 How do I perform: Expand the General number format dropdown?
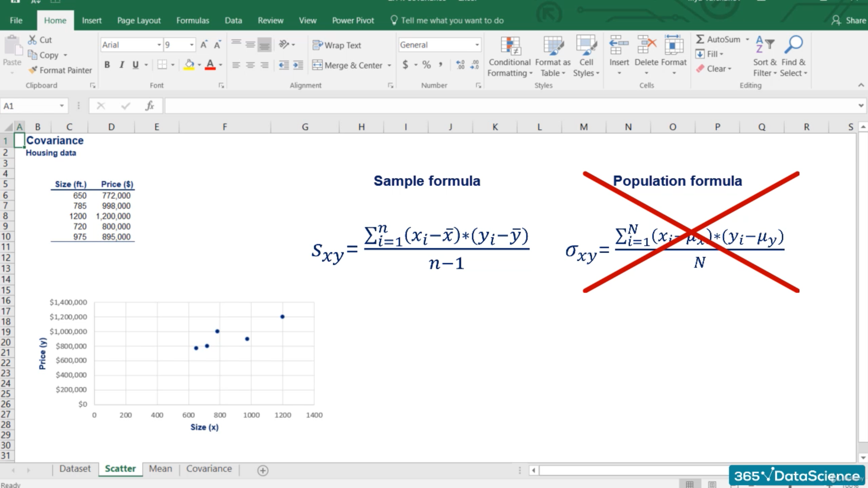click(x=477, y=45)
